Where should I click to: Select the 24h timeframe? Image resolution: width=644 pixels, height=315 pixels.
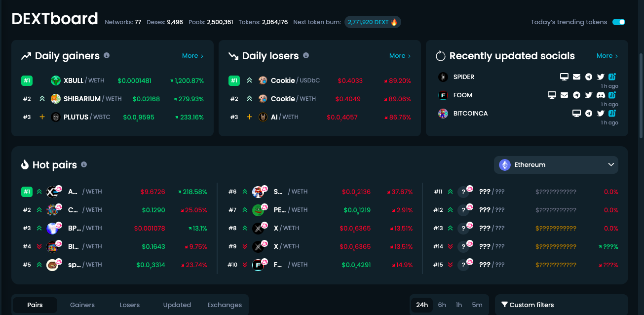(422, 305)
